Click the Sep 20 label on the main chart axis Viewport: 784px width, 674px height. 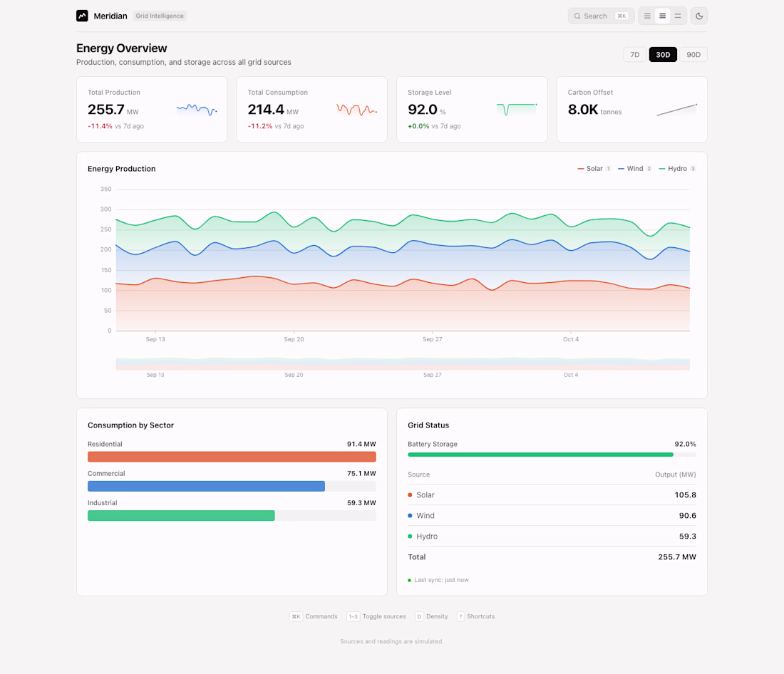294,339
